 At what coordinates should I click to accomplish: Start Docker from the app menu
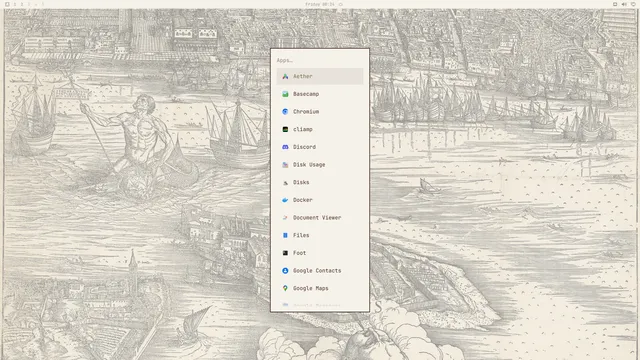[x=320, y=200]
